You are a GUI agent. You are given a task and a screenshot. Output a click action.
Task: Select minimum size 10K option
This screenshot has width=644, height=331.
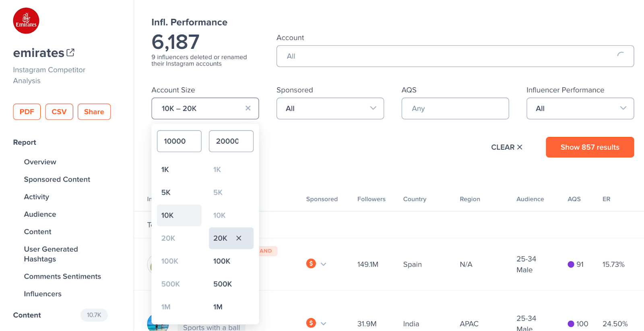point(179,215)
